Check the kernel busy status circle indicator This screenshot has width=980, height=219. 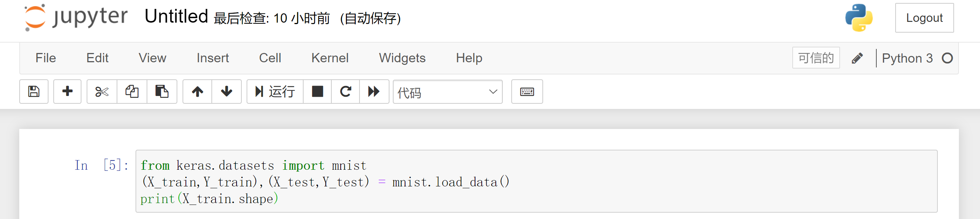(947, 58)
